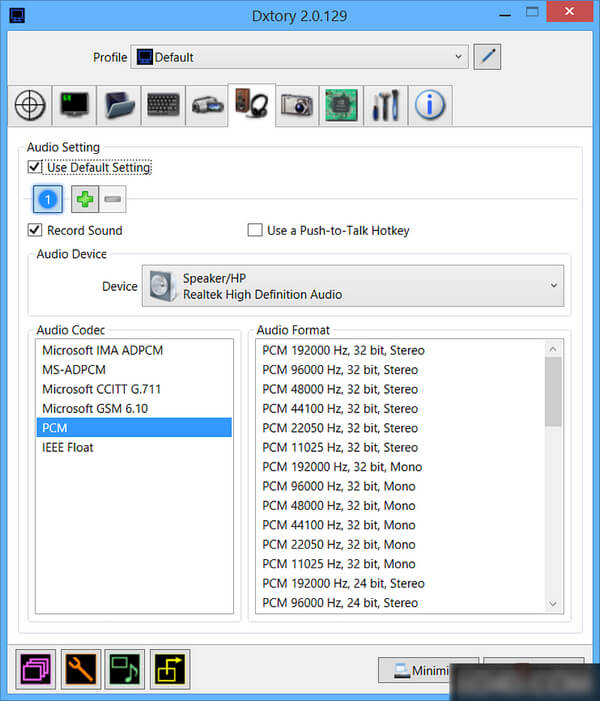Image resolution: width=600 pixels, height=701 pixels.
Task: Switch to the camcorder video tab
Action: (x=207, y=105)
